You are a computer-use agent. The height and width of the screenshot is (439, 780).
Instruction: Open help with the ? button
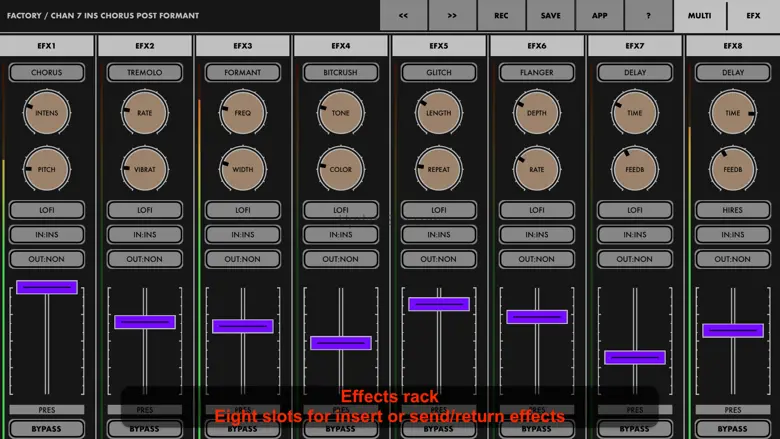[648, 16]
